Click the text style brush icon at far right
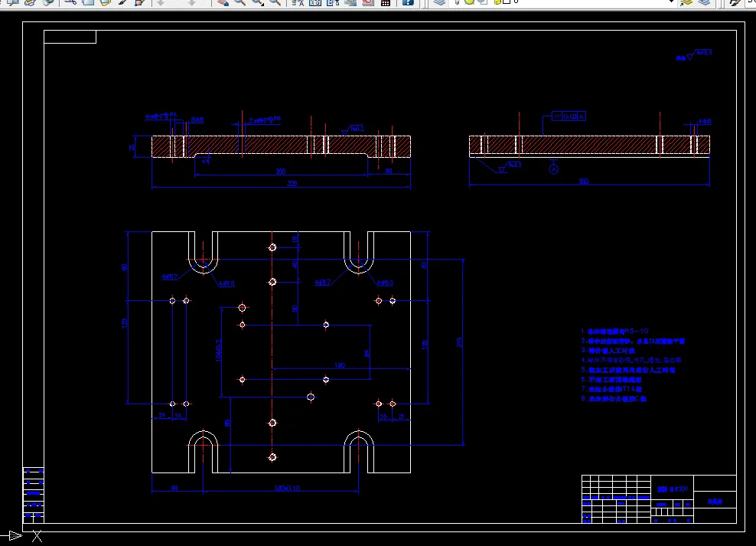 (x=735, y=2)
